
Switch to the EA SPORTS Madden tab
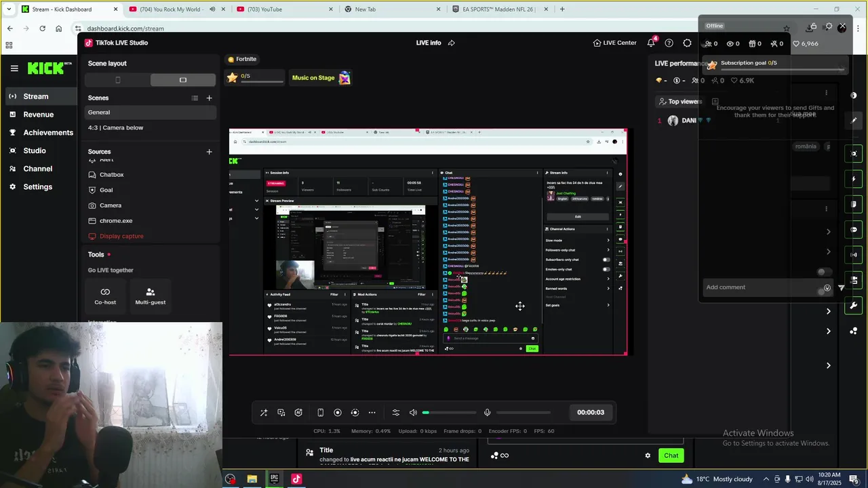pyautogui.click(x=500, y=9)
